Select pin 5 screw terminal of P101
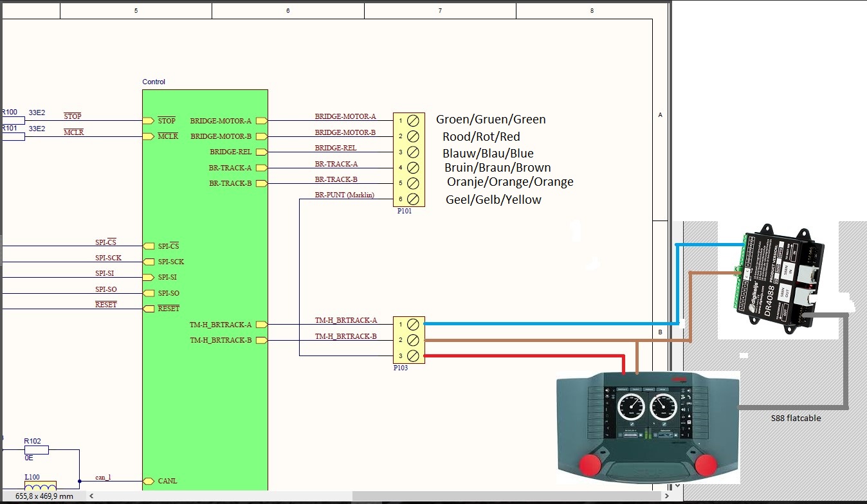The image size is (867, 504). (414, 183)
